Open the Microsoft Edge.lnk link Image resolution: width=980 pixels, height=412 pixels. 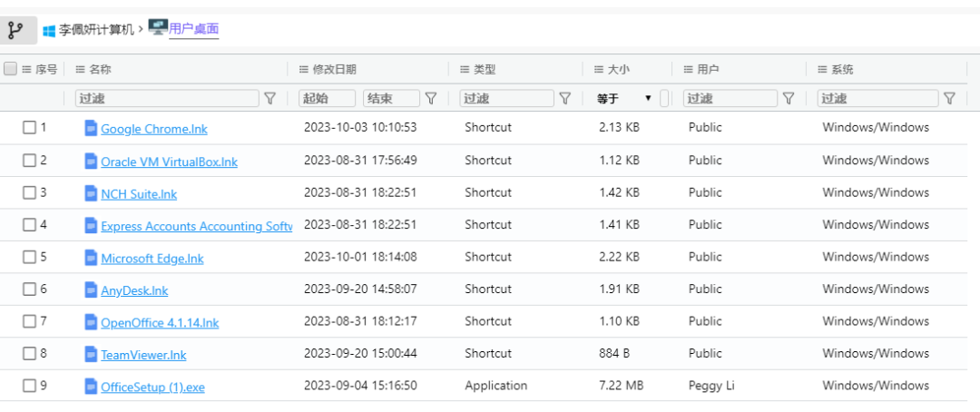[x=152, y=259]
